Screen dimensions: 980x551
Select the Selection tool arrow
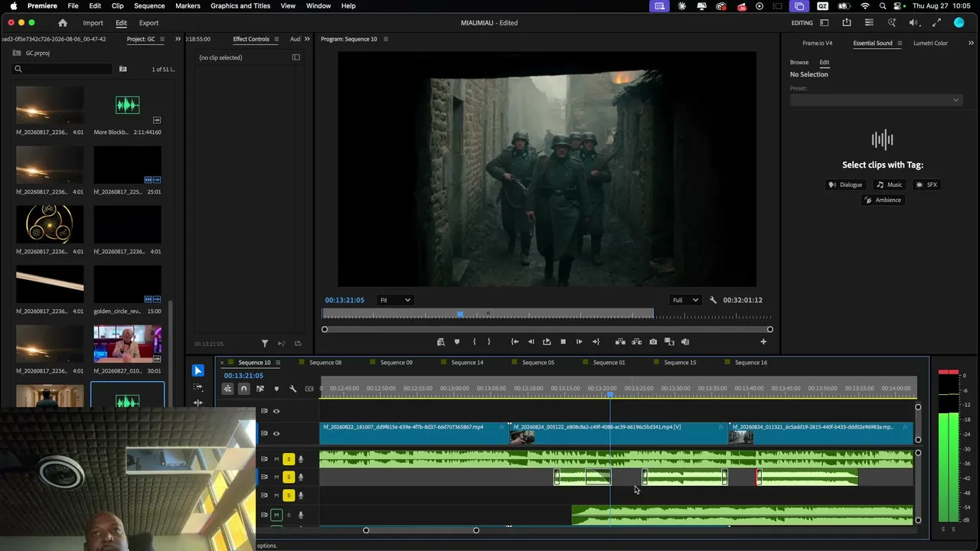[x=198, y=370]
